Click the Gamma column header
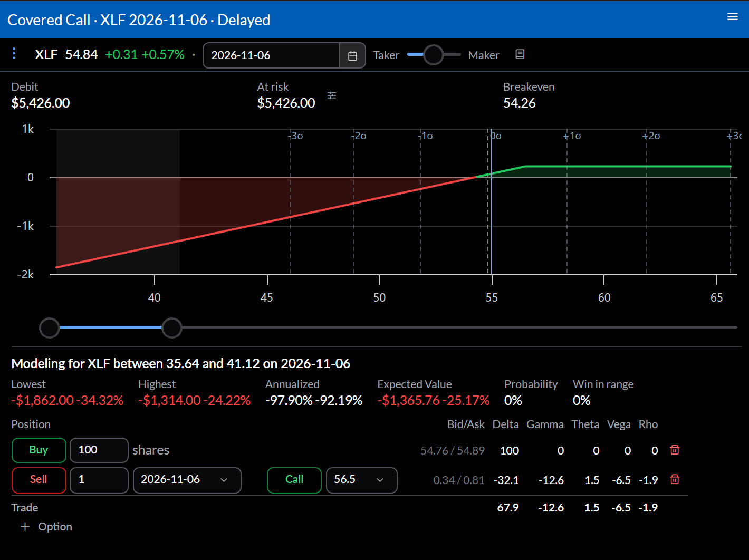The height and width of the screenshot is (560, 749). click(x=545, y=424)
